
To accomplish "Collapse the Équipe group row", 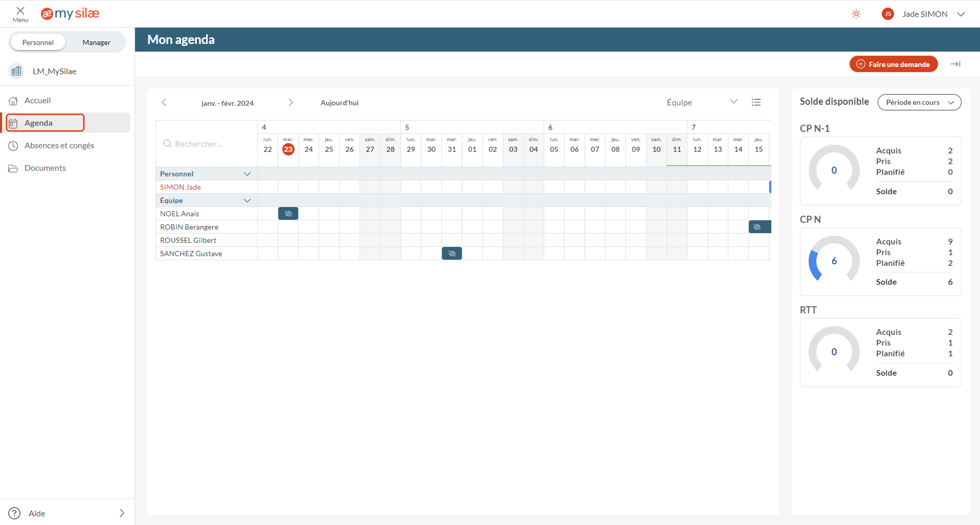I will click(x=247, y=201).
